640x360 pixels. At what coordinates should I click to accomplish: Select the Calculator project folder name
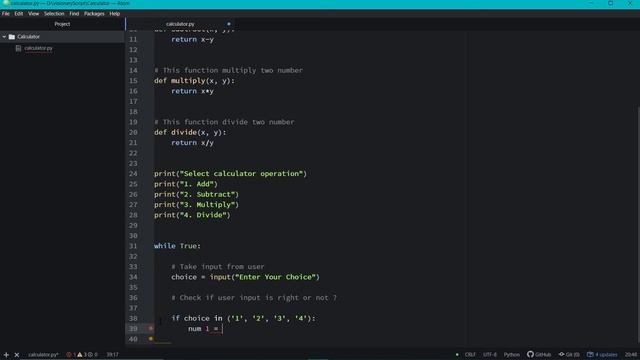point(28,37)
